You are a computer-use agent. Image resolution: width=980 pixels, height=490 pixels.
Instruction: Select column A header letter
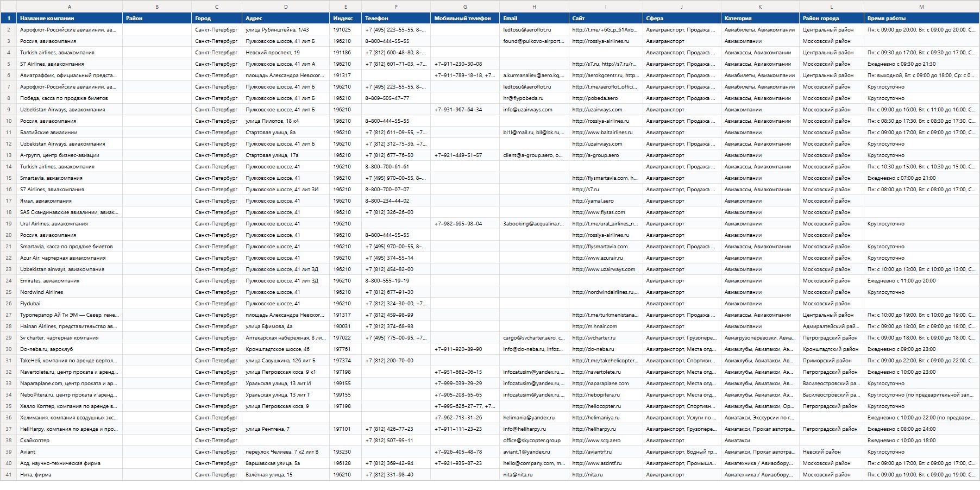[70, 7]
